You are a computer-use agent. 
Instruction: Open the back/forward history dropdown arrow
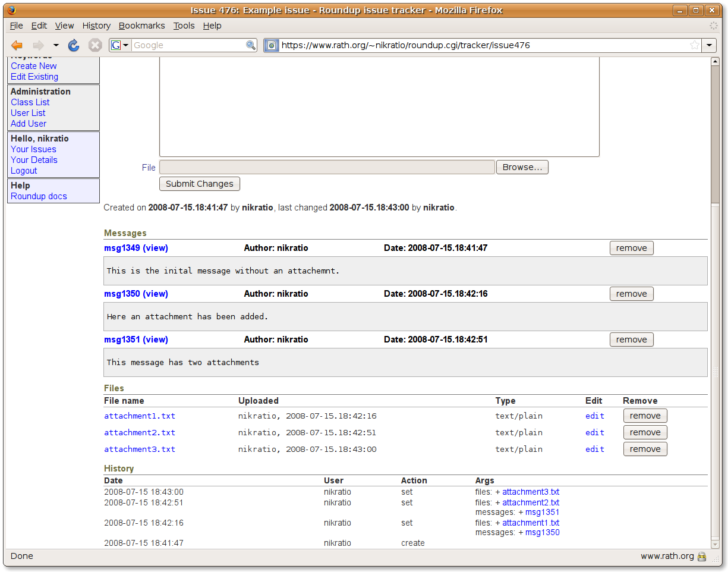click(56, 45)
